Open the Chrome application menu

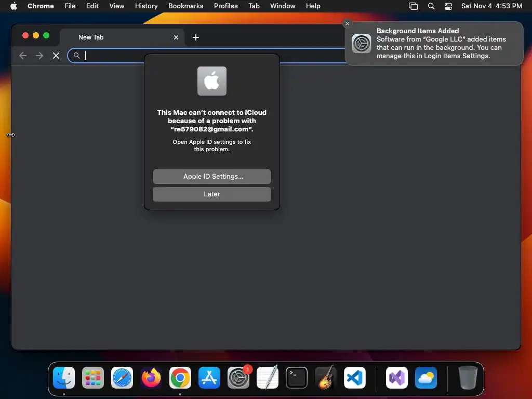[x=41, y=6]
